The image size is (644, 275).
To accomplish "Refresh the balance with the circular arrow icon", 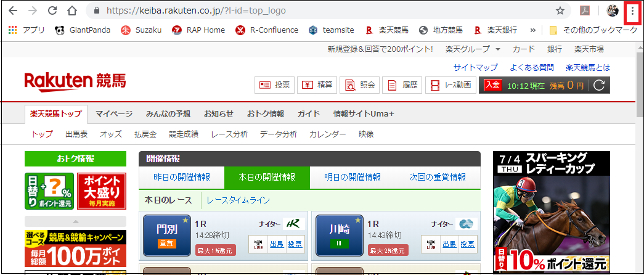I will 600,85.
